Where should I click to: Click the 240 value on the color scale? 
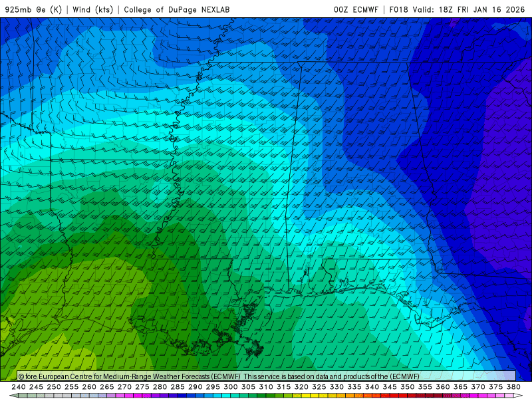(19, 387)
